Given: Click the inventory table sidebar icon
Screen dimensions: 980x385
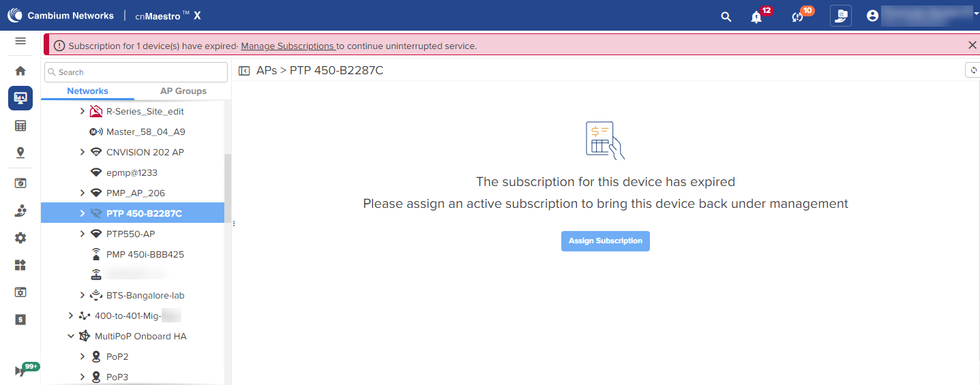Looking at the screenshot, I should coord(20,125).
